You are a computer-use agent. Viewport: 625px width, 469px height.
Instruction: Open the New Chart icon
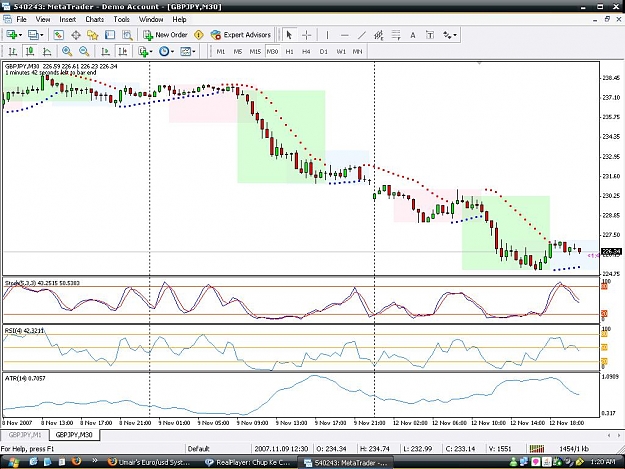[11, 35]
